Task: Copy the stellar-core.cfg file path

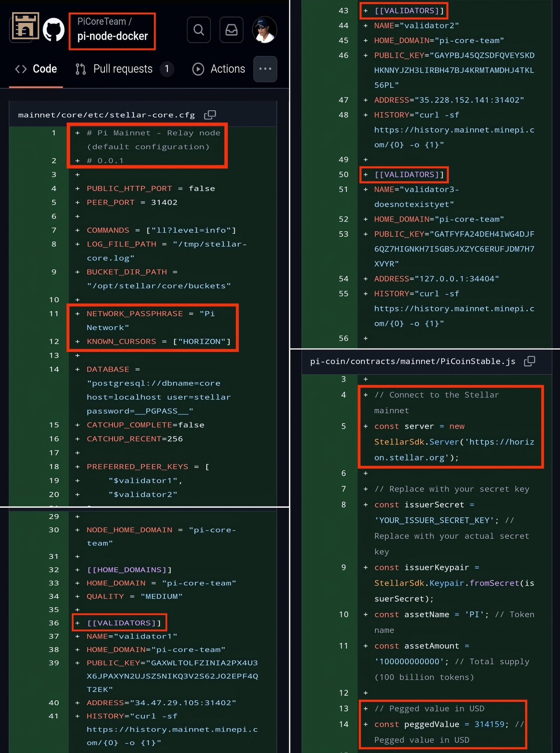Action: (x=210, y=115)
